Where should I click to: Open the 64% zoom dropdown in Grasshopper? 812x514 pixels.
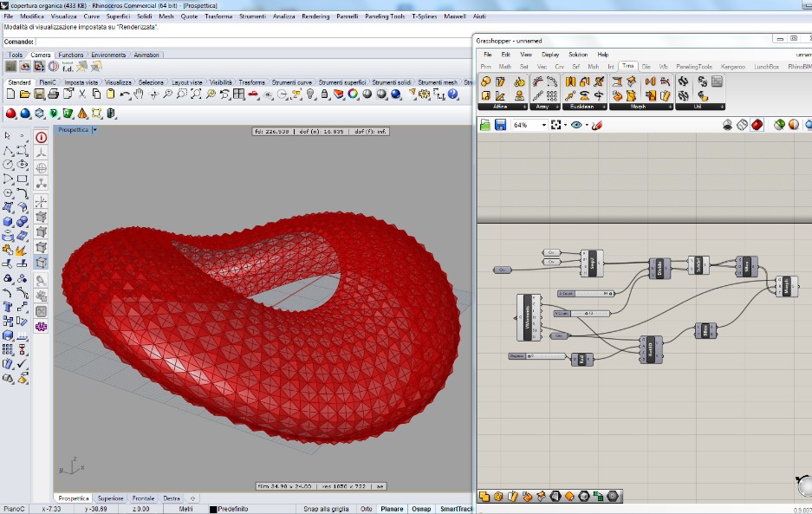coord(543,125)
